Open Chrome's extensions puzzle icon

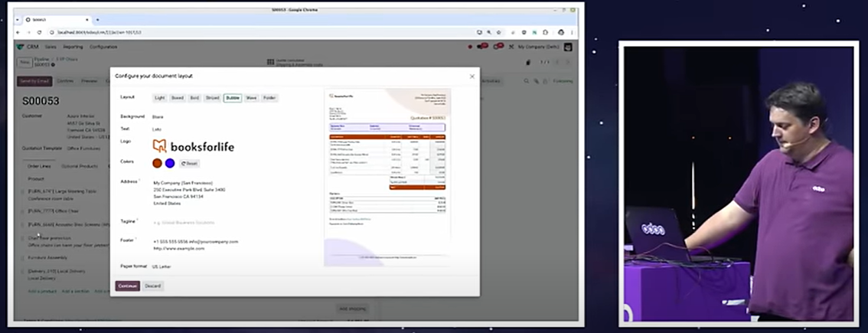[x=545, y=33]
